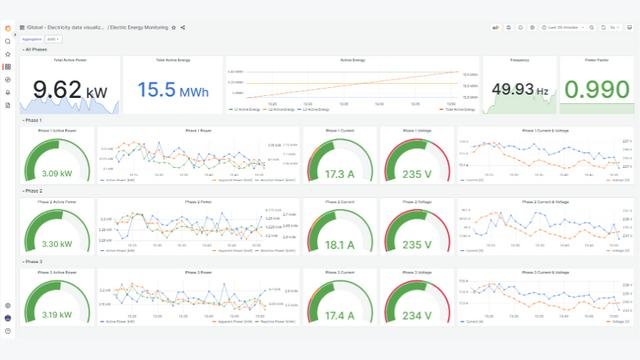Toggle Voltage legend in Phase 2 Current & Voltage

(x=618, y=251)
